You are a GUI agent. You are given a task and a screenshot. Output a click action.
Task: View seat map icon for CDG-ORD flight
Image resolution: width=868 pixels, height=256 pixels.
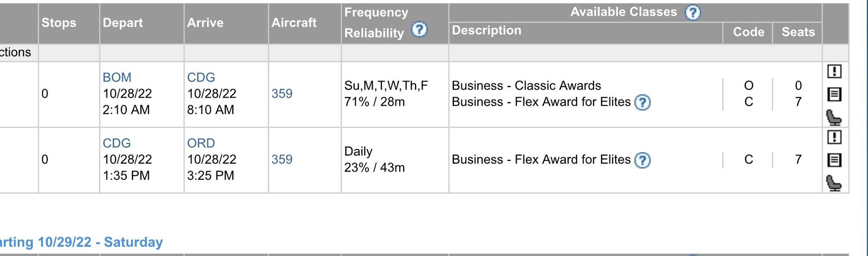click(x=834, y=183)
